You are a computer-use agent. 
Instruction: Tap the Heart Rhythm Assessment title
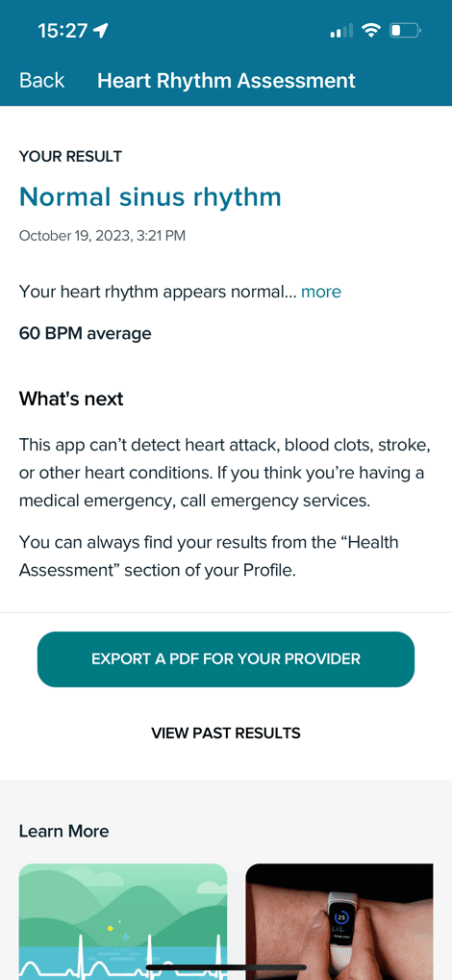coord(227,81)
